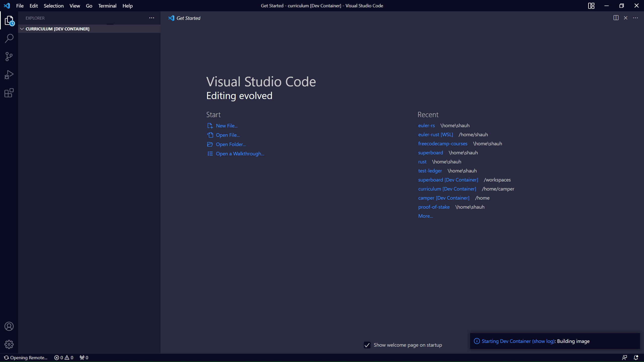
Task: Open the Extensions view icon
Action: click(9, 93)
